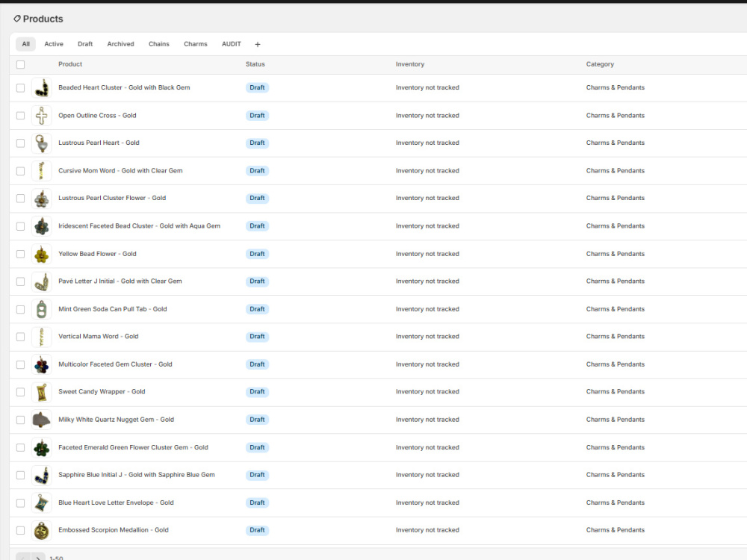This screenshot has width=747, height=560.
Task: Open Mint Green Soda Can Pull Tab product
Action: click(x=113, y=309)
